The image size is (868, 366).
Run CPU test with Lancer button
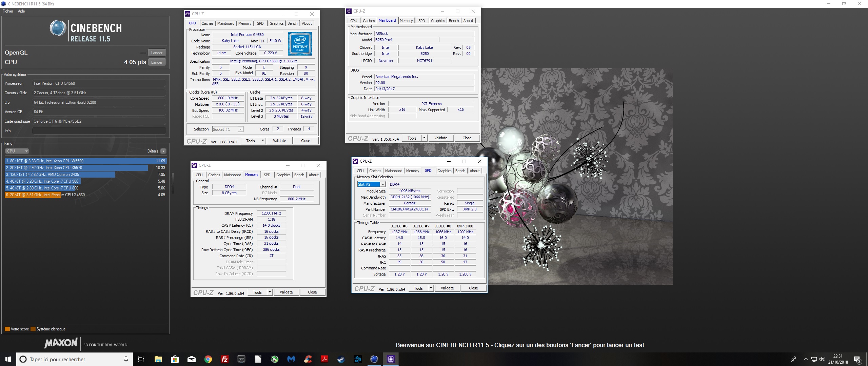[157, 62]
